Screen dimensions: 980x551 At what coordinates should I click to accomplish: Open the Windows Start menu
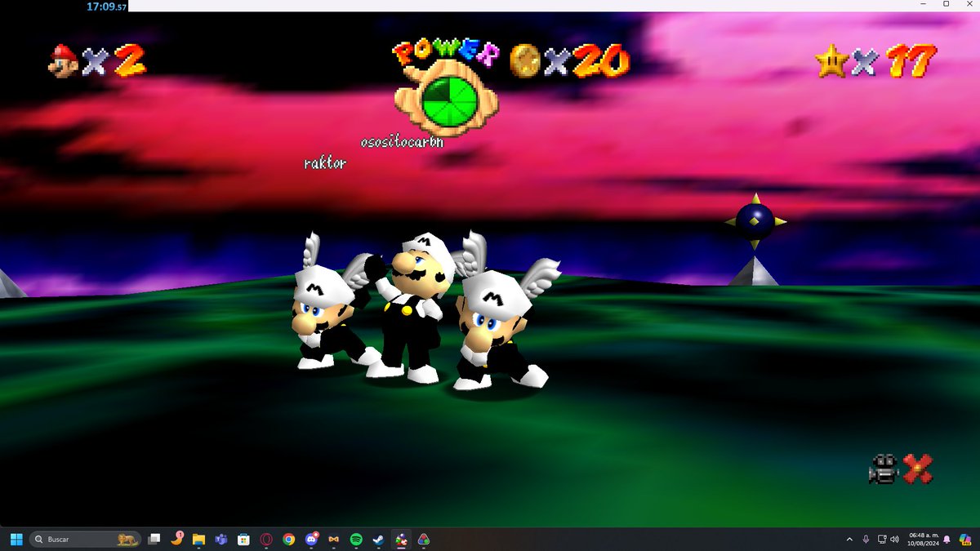[15, 540]
